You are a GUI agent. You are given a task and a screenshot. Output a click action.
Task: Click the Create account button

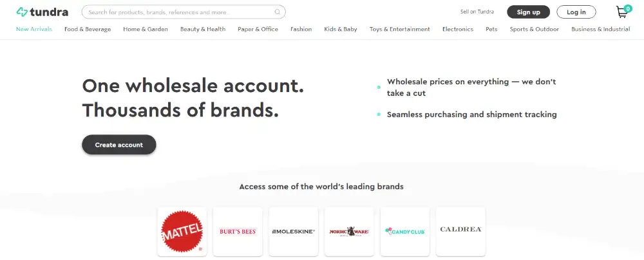click(x=119, y=145)
